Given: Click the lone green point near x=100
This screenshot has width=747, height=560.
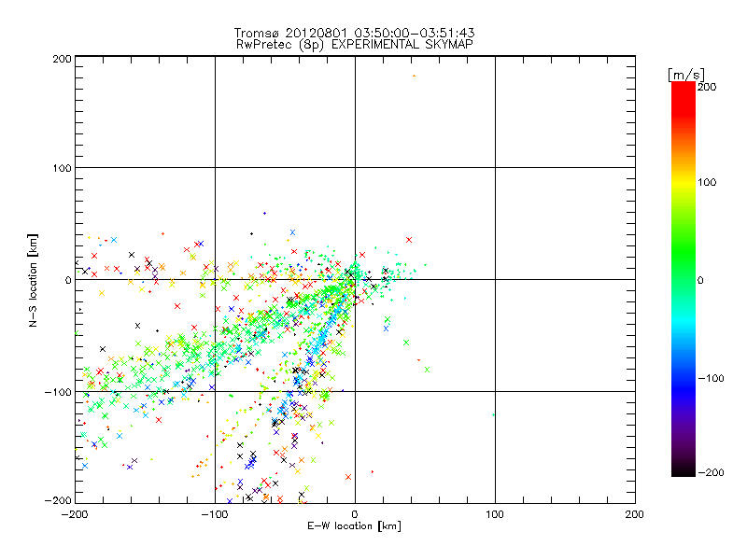Looking at the screenshot, I should tap(493, 414).
